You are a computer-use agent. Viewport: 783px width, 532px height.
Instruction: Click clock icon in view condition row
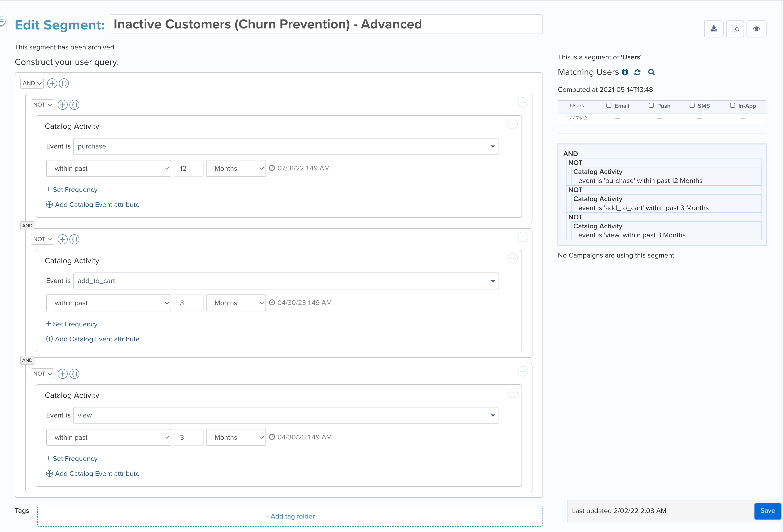coord(272,437)
